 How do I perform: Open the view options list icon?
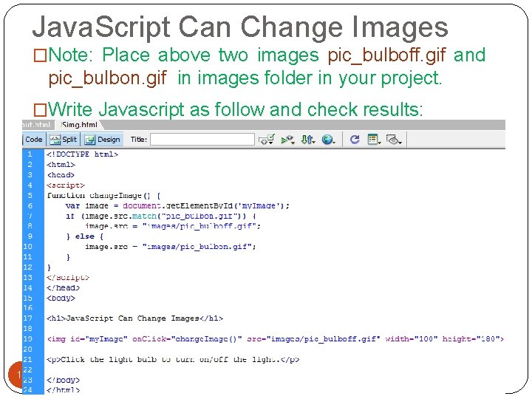click(374, 140)
